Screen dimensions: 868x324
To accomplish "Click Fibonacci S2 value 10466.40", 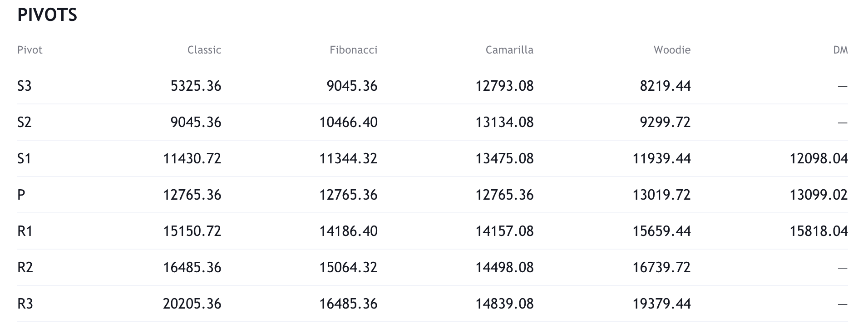I will [348, 122].
